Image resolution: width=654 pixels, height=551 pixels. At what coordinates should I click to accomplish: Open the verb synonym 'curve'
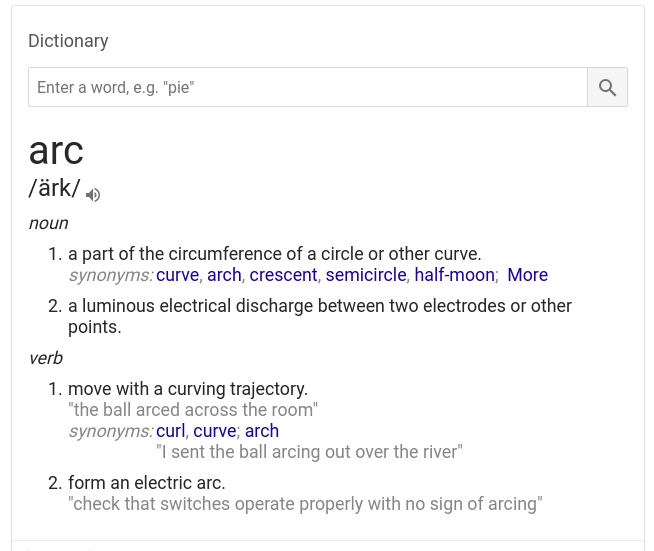pos(215,431)
